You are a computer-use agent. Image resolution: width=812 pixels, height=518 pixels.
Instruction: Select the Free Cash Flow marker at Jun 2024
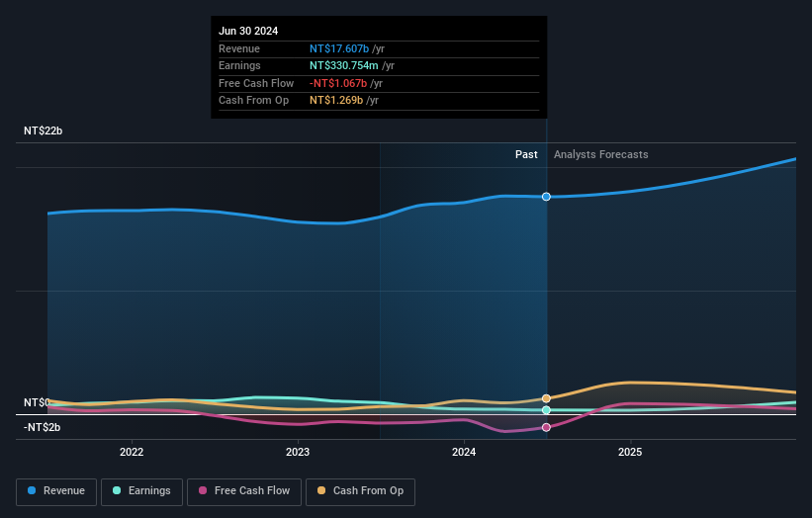[x=546, y=427]
